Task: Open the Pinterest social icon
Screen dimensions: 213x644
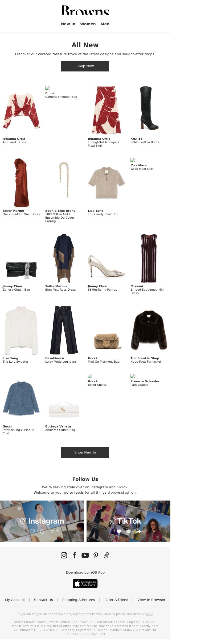Action: tap(96, 555)
